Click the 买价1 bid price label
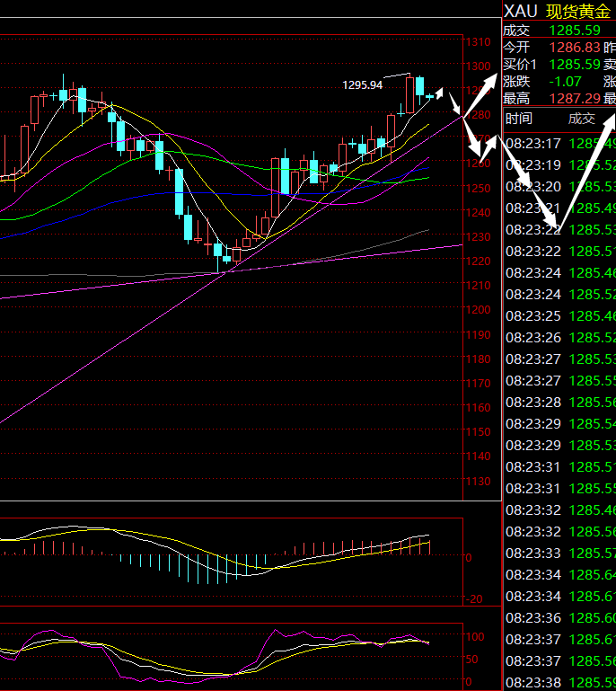The image size is (616, 691). (520, 65)
